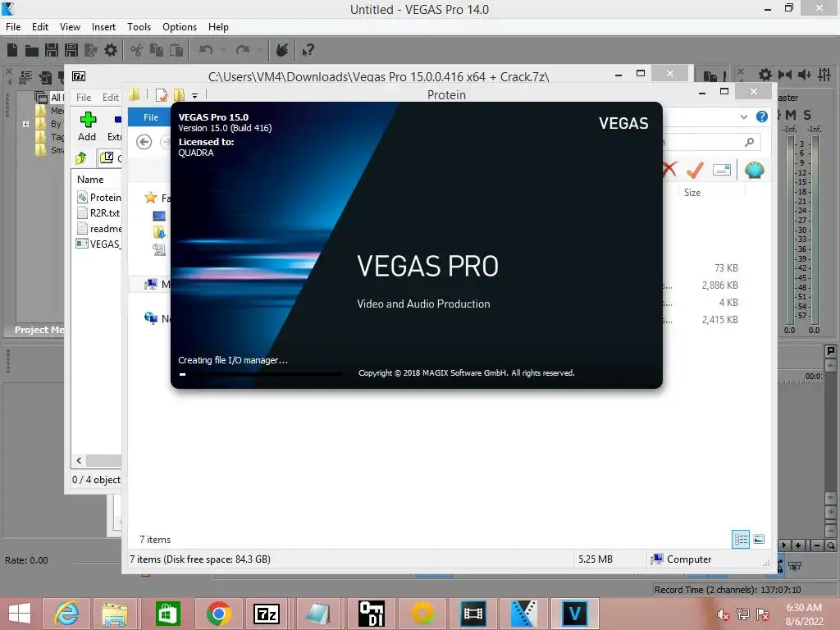The width and height of the screenshot is (840, 630).
Task: Click the Redo arrow in VEGAS toolbar
Action: [243, 50]
